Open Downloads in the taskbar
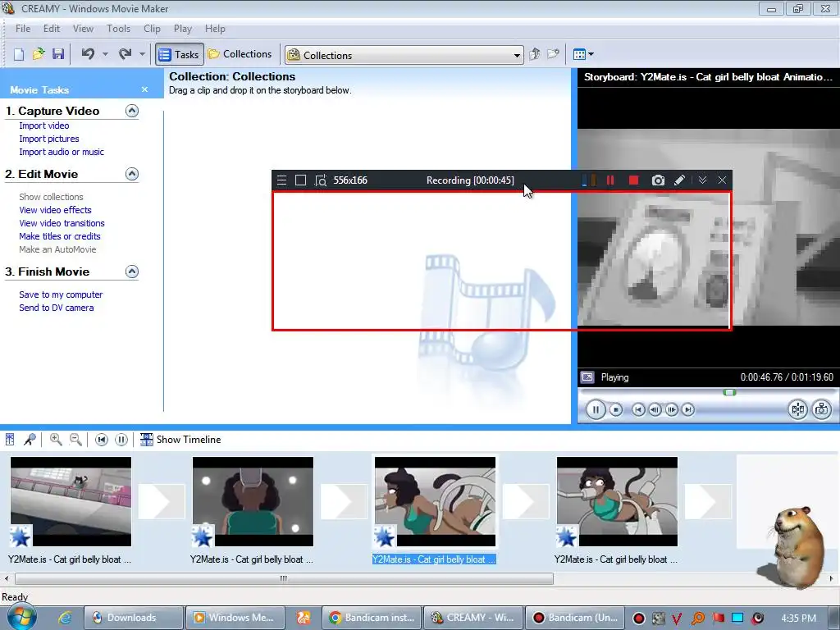840x630 pixels. tap(134, 618)
